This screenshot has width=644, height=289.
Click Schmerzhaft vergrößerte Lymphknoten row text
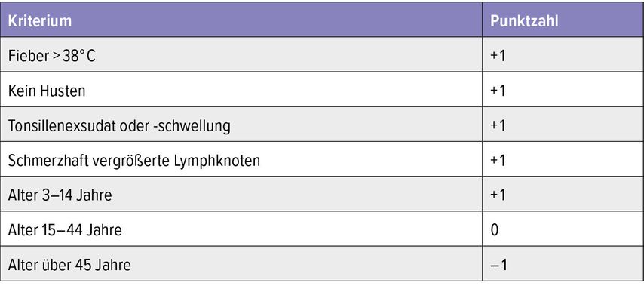[x=134, y=160]
